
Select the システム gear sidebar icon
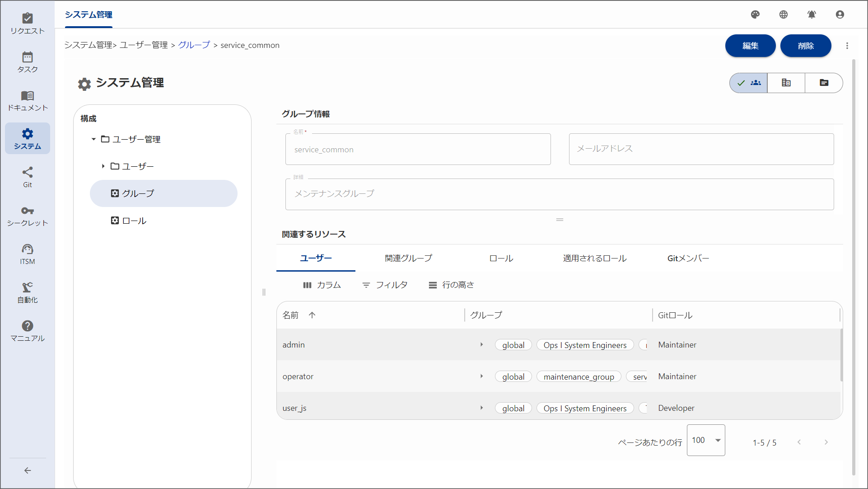(x=28, y=139)
